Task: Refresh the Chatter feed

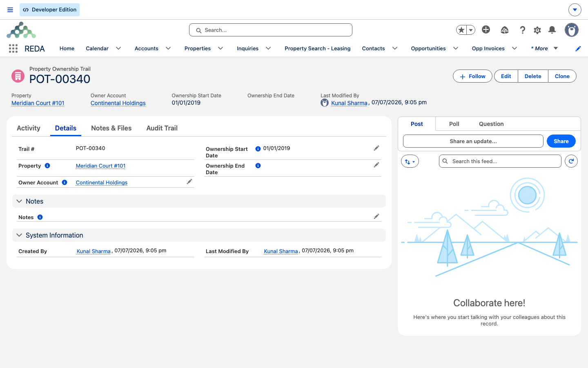Action: click(571, 161)
